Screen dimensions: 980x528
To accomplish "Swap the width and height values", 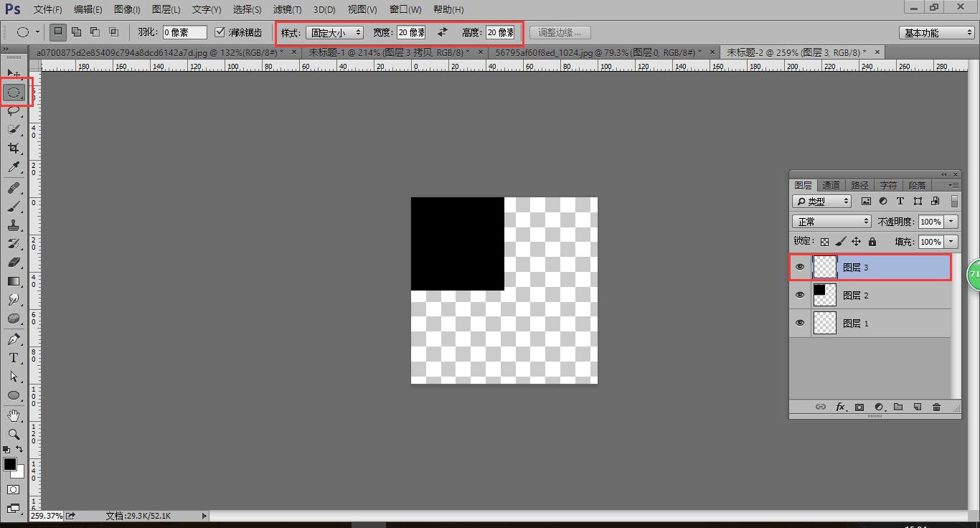I will click(443, 32).
